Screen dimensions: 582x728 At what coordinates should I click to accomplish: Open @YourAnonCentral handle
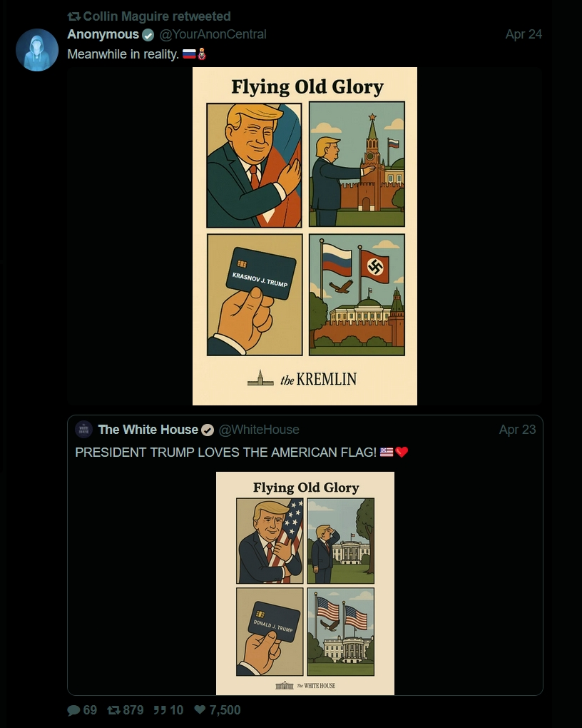click(x=213, y=34)
